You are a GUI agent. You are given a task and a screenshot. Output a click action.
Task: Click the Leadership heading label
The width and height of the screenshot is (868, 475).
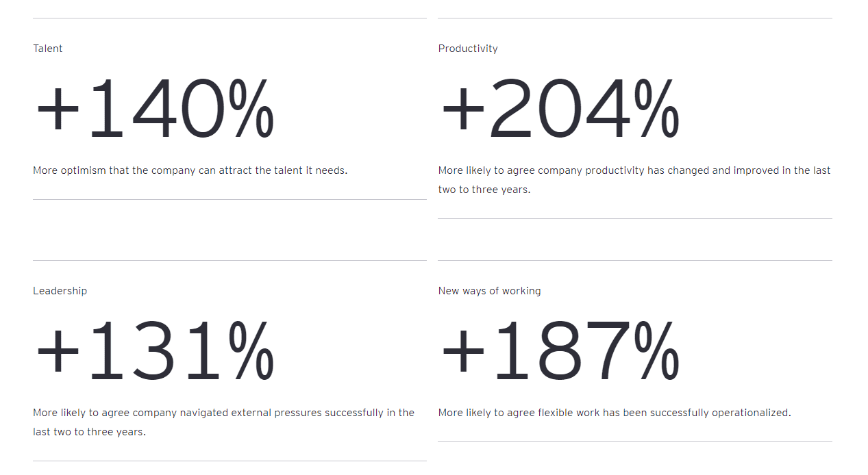pos(60,291)
